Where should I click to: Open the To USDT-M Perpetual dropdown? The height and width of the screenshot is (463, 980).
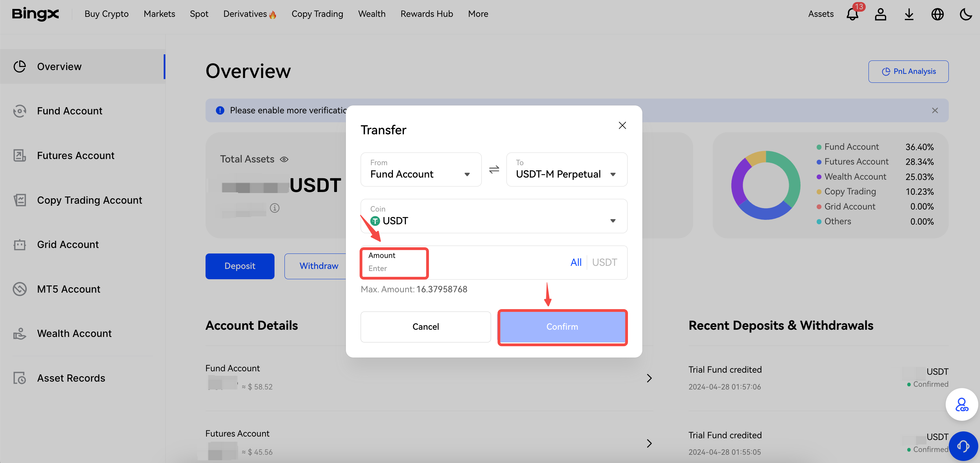tap(567, 169)
